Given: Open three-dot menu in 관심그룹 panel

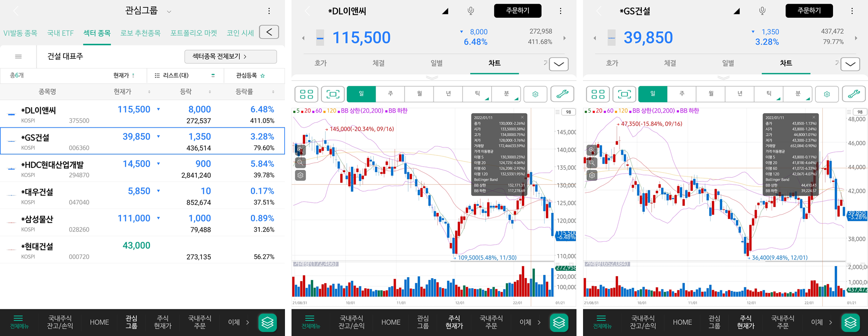Looking at the screenshot, I should pyautogui.click(x=269, y=11).
